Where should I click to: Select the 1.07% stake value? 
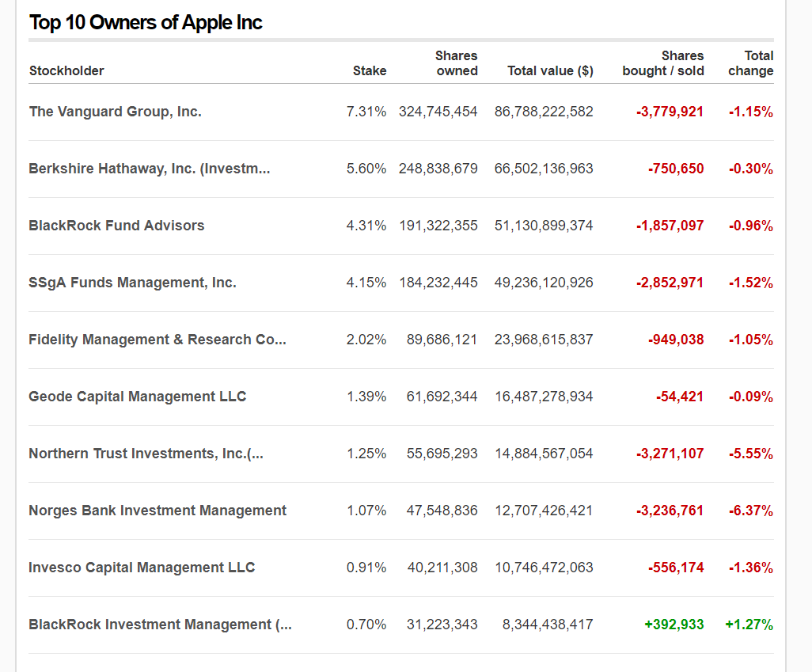[366, 511]
